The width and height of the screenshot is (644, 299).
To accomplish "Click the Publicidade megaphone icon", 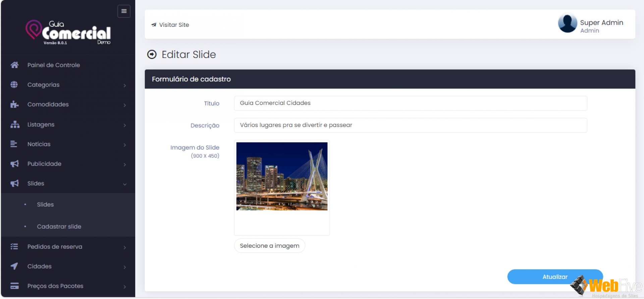I will click(x=14, y=164).
